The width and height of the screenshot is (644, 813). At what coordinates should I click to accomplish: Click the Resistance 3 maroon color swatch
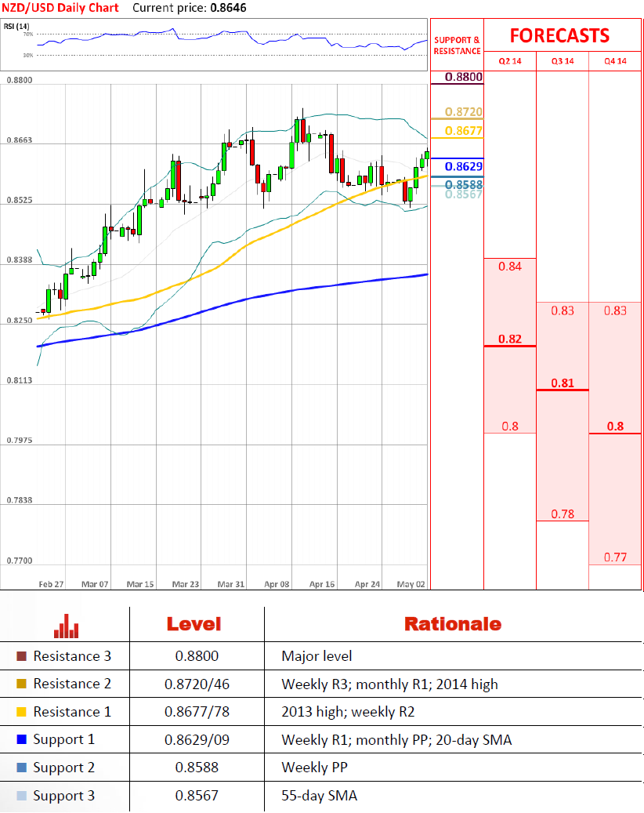click(22, 656)
